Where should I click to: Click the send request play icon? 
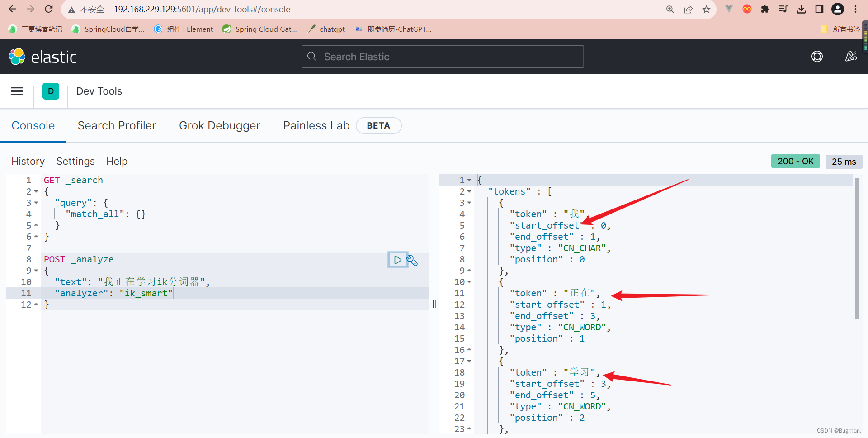397,260
